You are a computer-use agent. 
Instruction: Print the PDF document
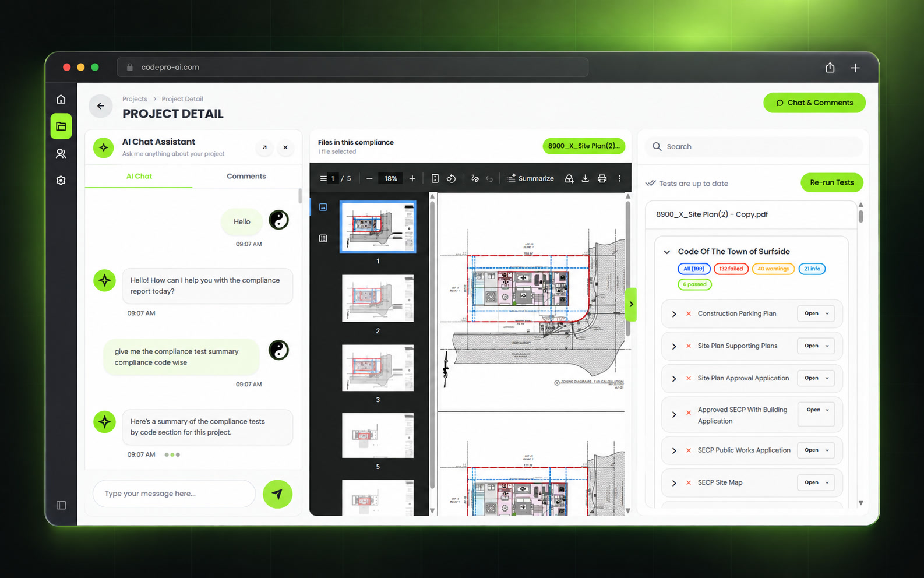[602, 179]
